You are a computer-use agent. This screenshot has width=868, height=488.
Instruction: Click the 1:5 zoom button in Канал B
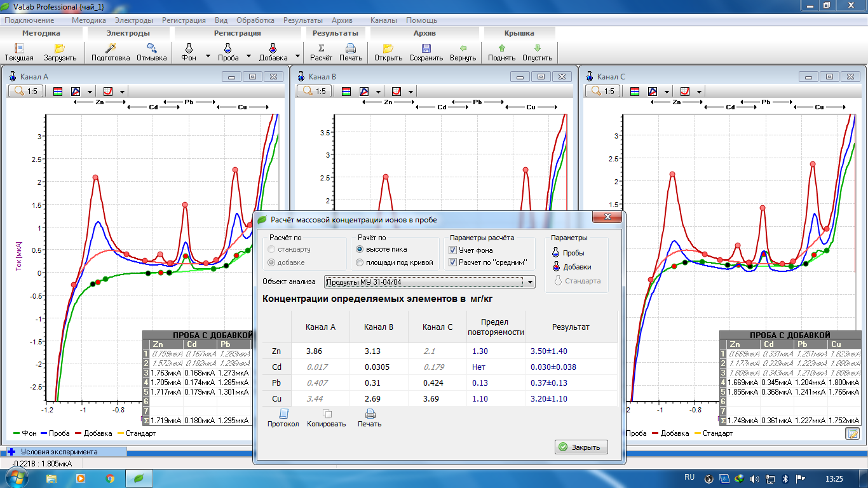point(315,91)
